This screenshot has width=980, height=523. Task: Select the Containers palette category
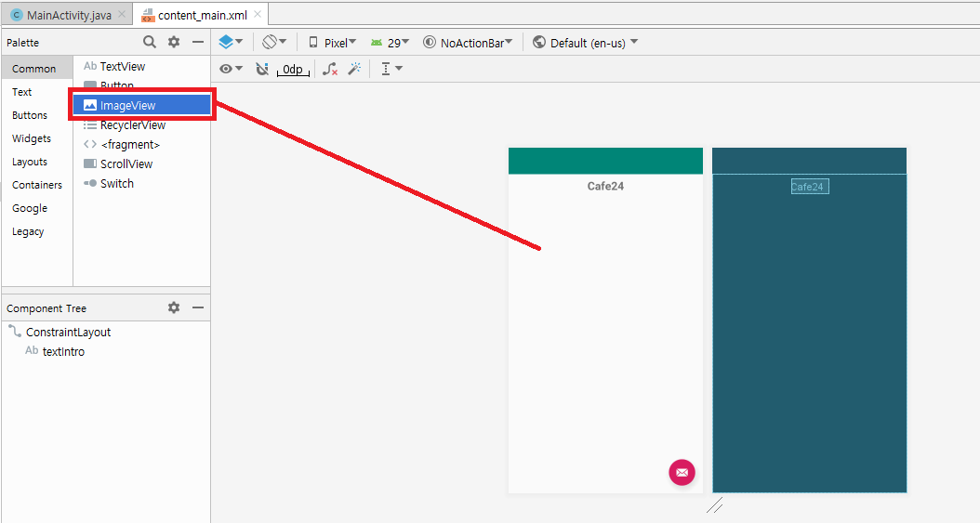[37, 185]
